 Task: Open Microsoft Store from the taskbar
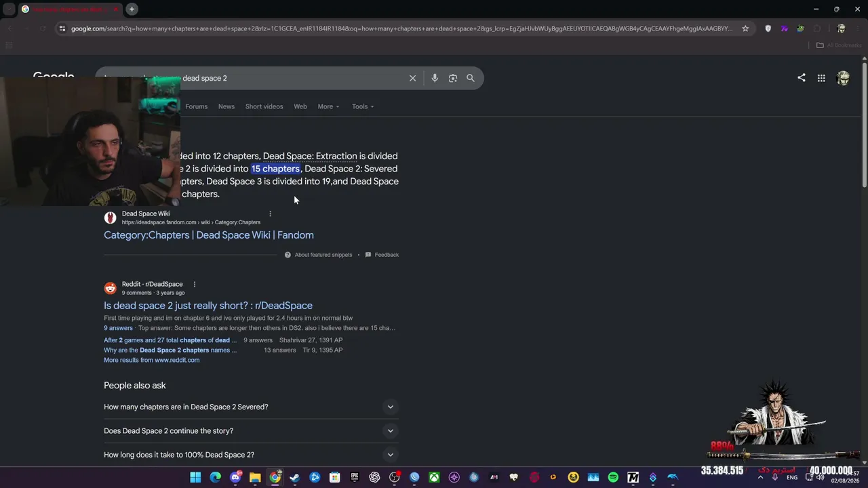click(334, 477)
